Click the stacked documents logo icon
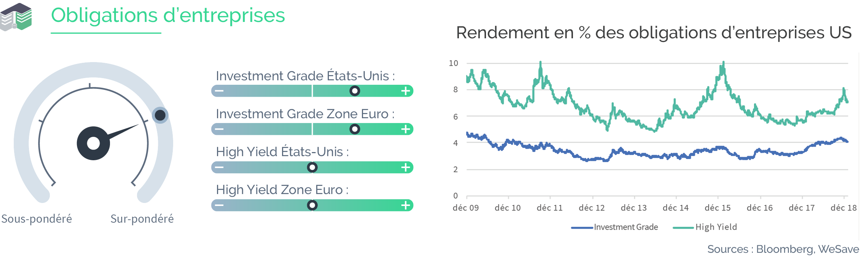 tap(16, 17)
